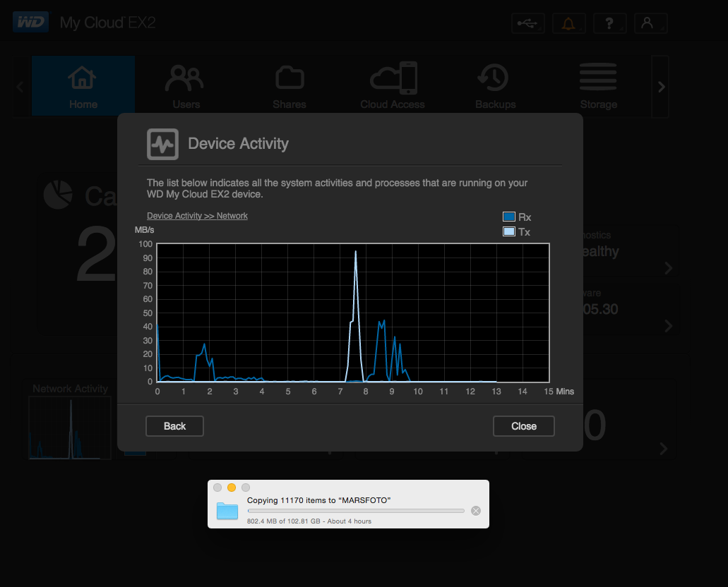Cancel the MARSFOTO copy operation
Screen dimensions: 728x587
476,511
